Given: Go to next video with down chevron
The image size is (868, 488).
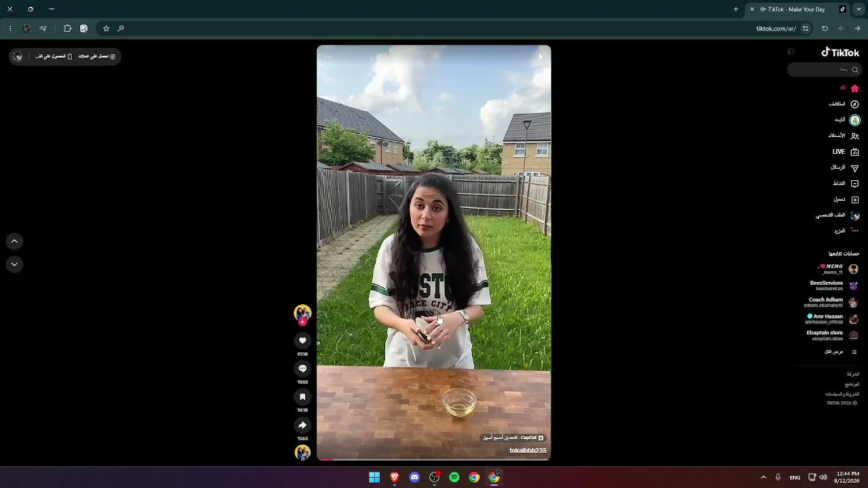Looking at the screenshot, I should click(x=14, y=264).
